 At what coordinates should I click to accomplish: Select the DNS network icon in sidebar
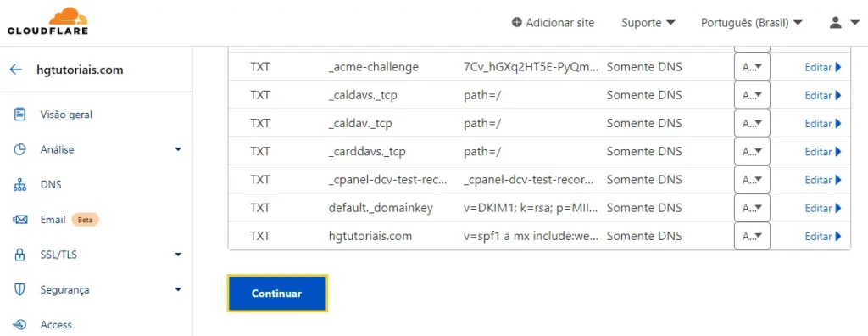pyautogui.click(x=20, y=185)
